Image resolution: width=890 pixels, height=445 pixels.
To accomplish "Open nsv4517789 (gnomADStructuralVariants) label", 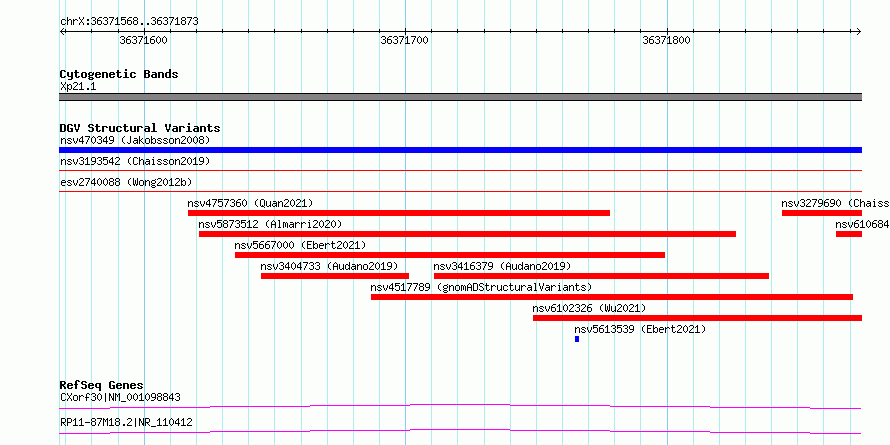I will pos(481,287).
